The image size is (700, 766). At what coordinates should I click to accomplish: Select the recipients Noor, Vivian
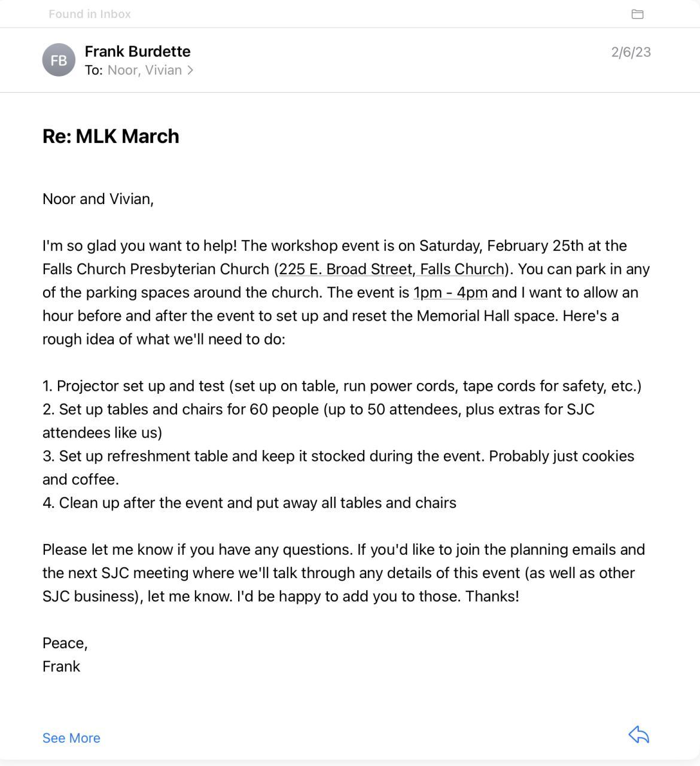tap(144, 70)
